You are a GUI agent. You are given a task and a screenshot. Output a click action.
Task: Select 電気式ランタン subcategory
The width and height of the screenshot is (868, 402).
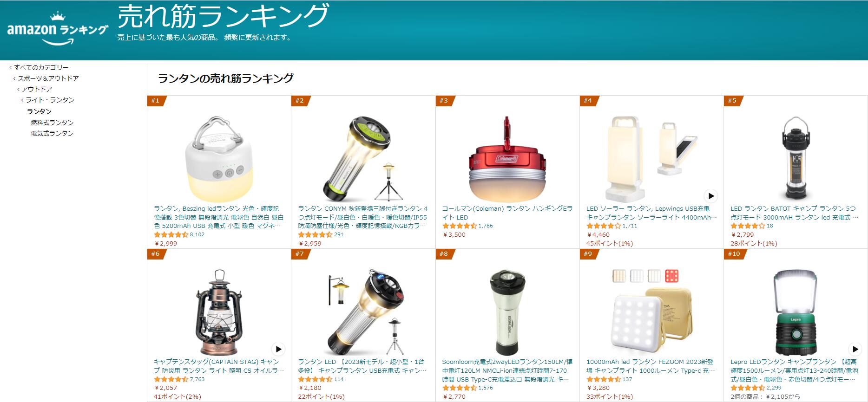[x=52, y=133]
